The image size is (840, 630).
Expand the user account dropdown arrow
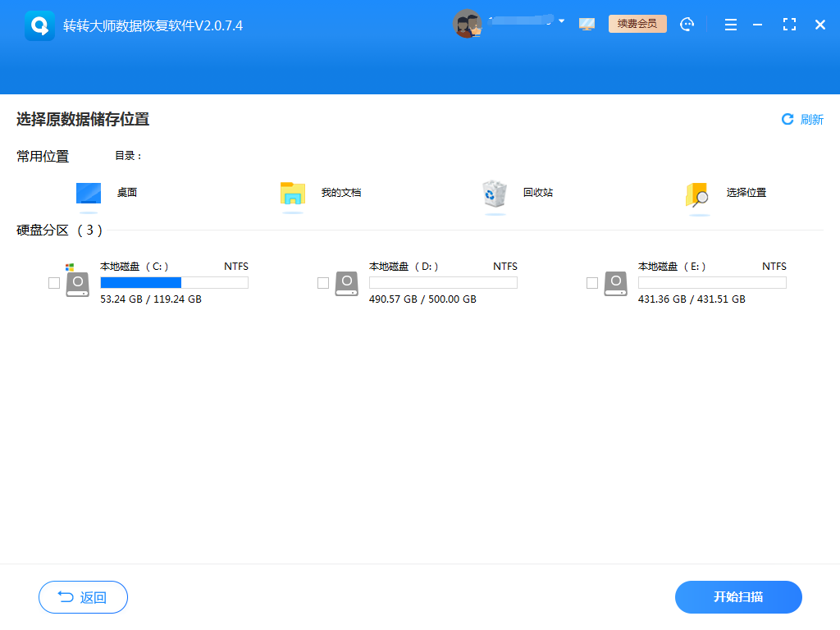563,22
